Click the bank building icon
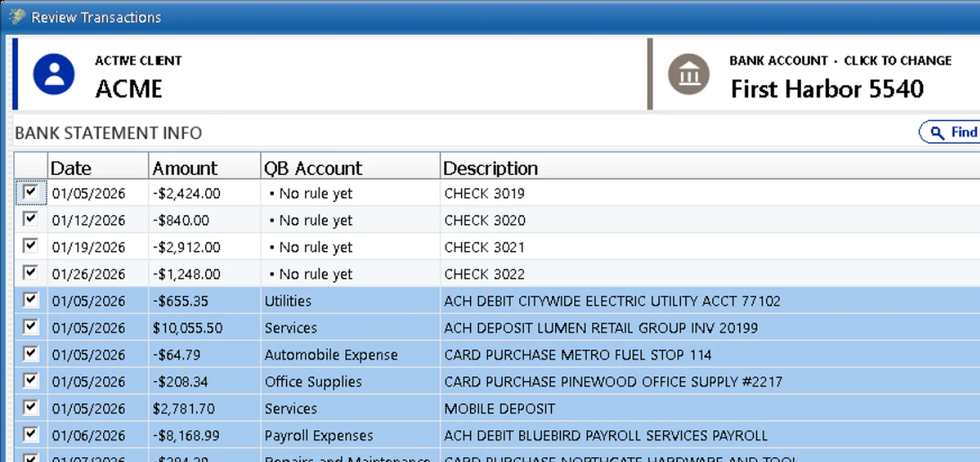 tap(688, 74)
